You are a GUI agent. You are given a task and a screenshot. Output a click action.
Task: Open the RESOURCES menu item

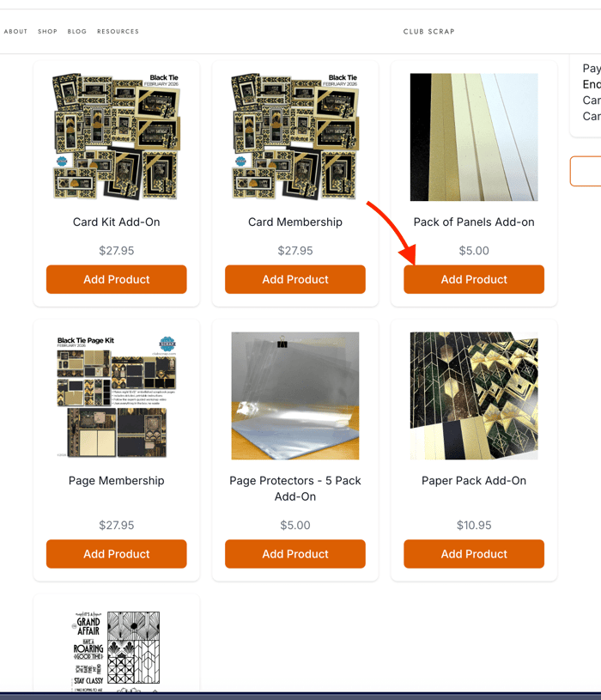pos(118,32)
